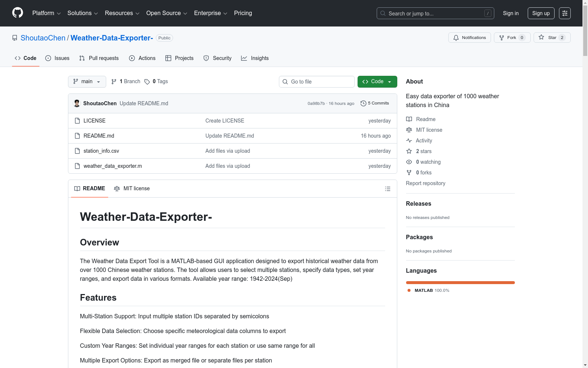Image resolution: width=588 pixels, height=368 pixels.
Task: Open the Weather-Data-Exporter- repository link
Action: point(112,38)
